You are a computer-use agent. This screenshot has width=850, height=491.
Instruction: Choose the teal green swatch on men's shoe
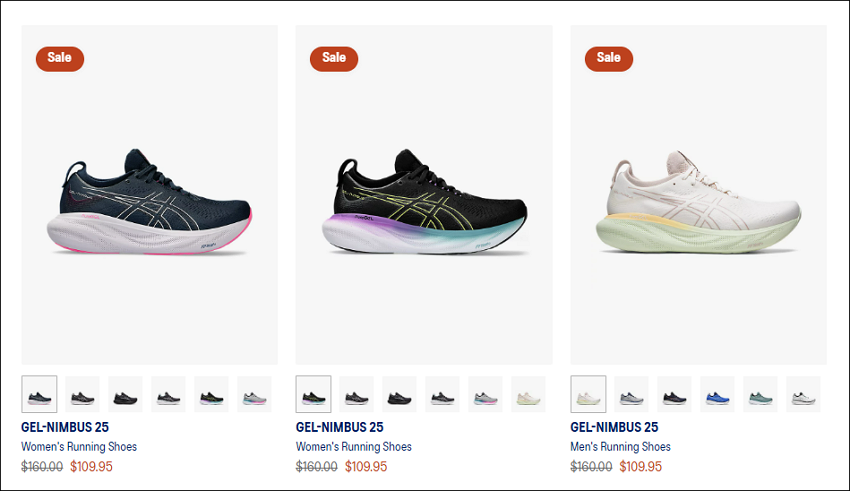coord(761,394)
